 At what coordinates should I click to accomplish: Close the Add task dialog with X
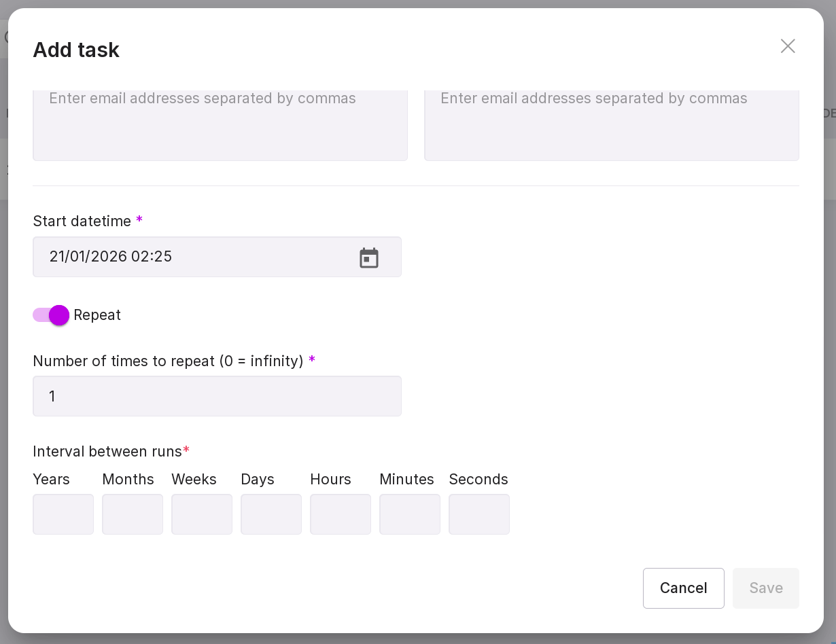[788, 46]
